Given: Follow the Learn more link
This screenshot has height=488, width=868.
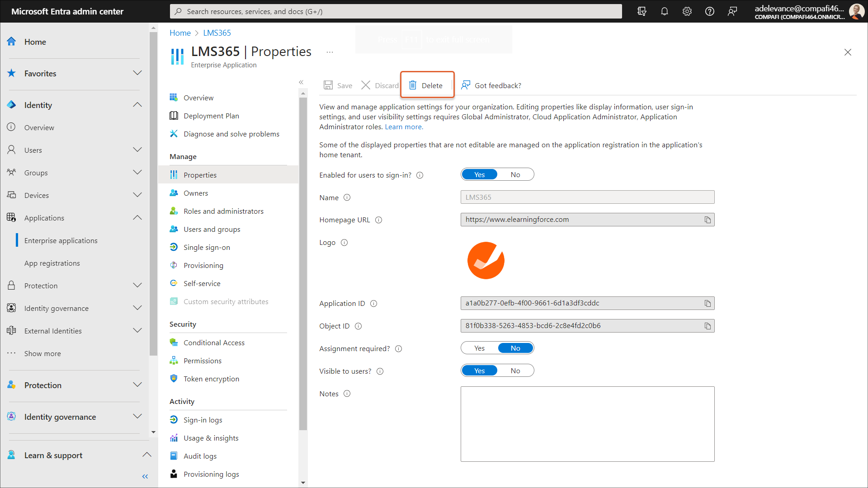Looking at the screenshot, I should [x=404, y=127].
